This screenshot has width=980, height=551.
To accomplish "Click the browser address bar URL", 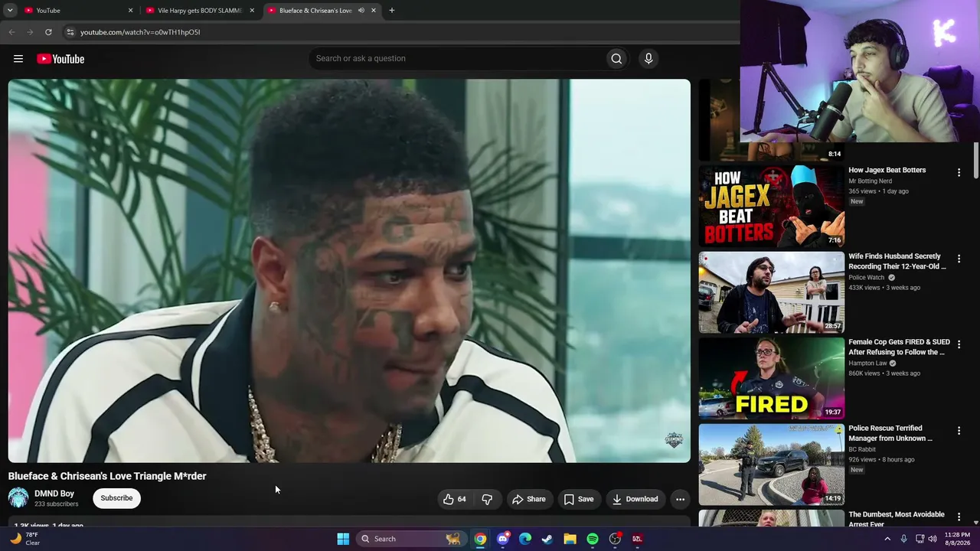I will point(140,32).
